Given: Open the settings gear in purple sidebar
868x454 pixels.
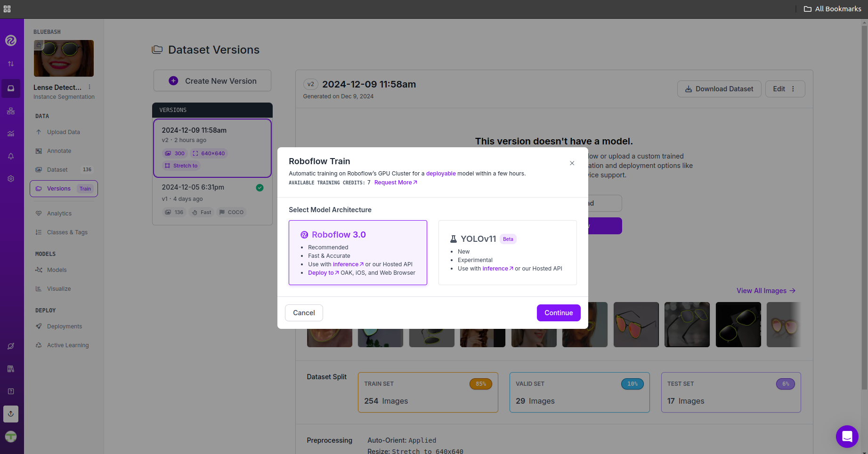Looking at the screenshot, I should pyautogui.click(x=11, y=179).
